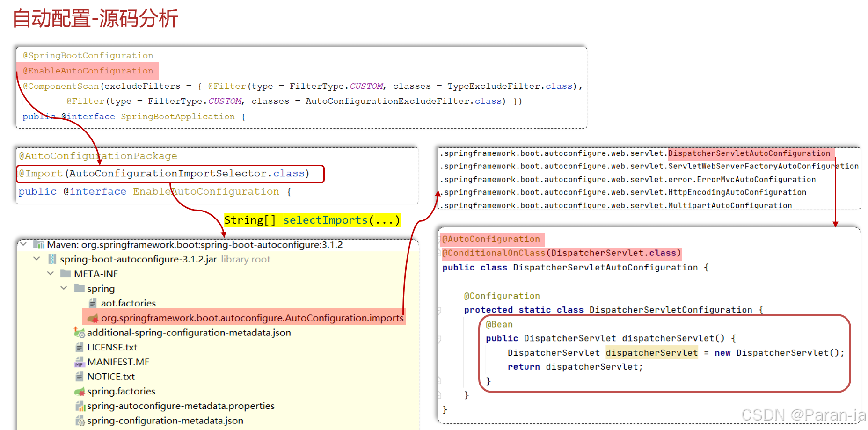The image size is (868, 430).
Task: Open aot.factories in the tree
Action: pos(128,303)
